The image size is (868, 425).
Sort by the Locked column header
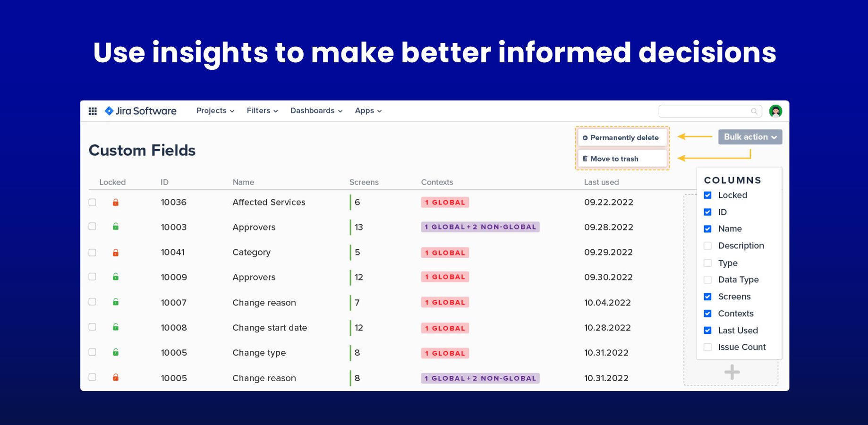112,182
